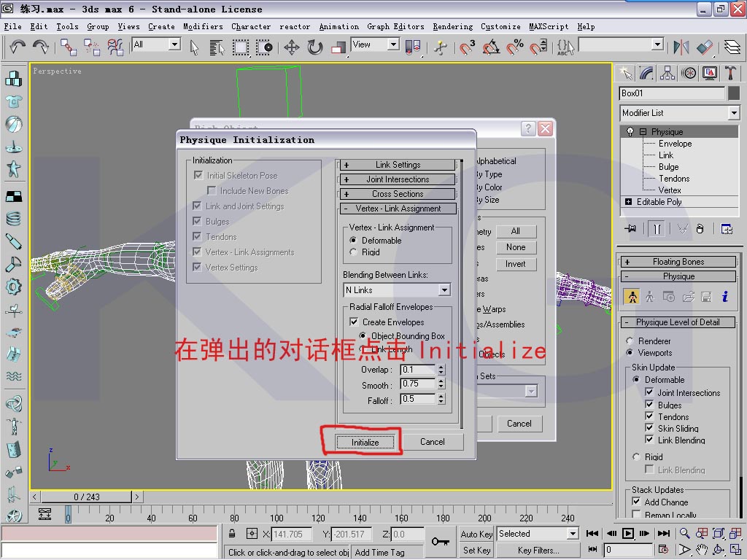The height and width of the screenshot is (560, 747).
Task: Open the File menu
Action: (x=12, y=27)
